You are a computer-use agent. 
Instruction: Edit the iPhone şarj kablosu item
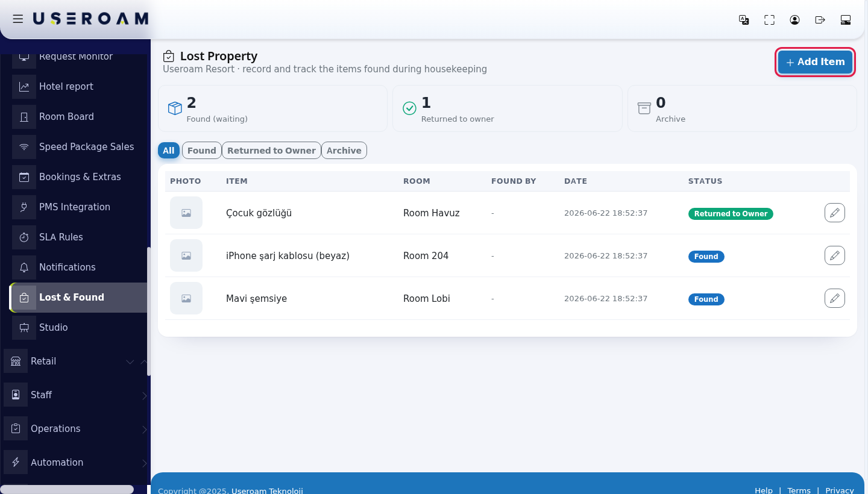click(x=835, y=255)
